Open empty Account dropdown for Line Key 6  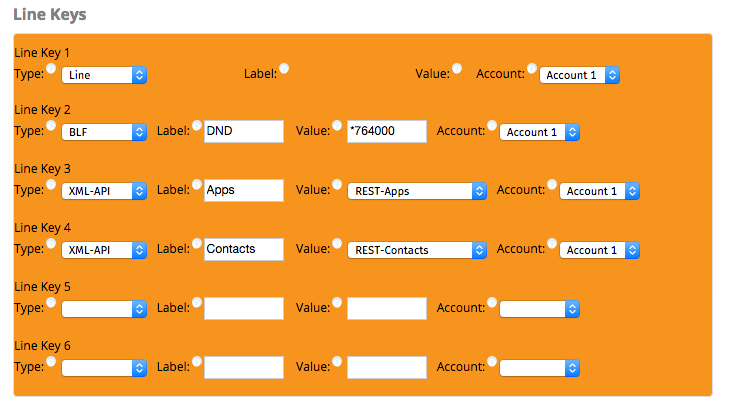[539, 368]
